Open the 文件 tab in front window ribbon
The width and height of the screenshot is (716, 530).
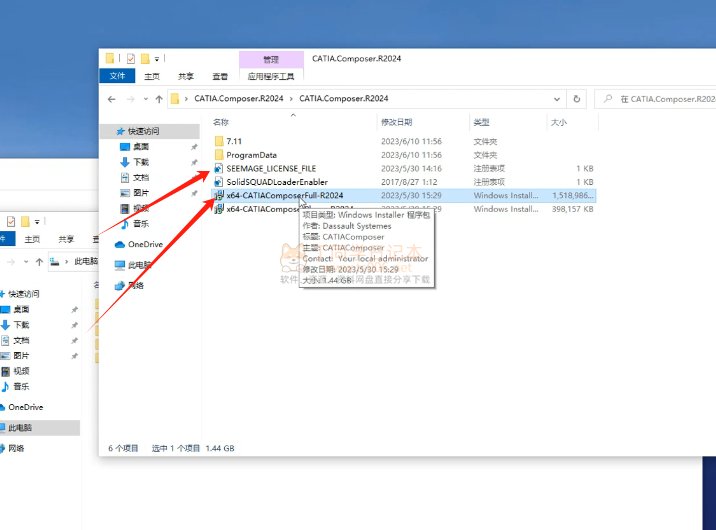coord(118,76)
